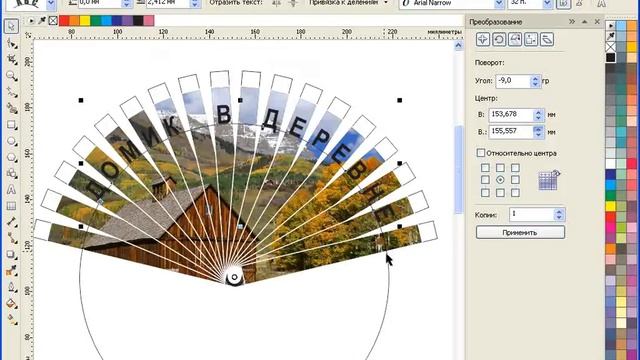The width and height of the screenshot is (640, 360).
Task: Click the ruler origin corner box
Action: [x=28, y=36]
